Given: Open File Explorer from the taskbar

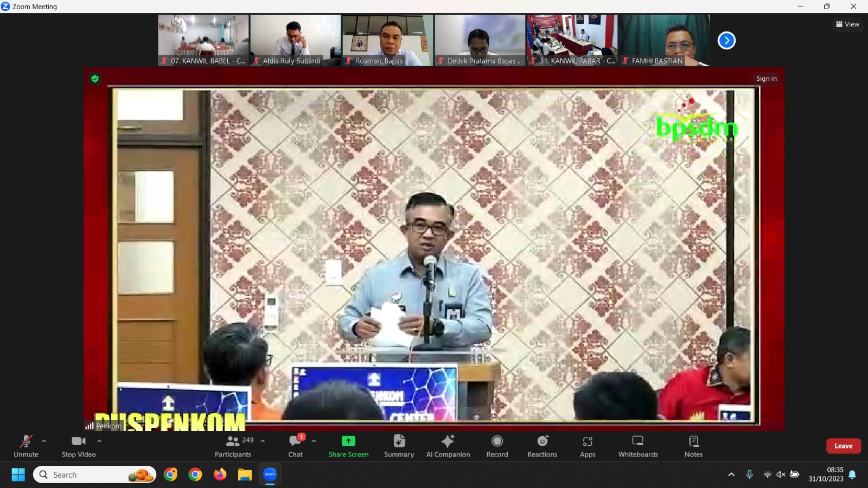Looking at the screenshot, I should coord(245,475).
